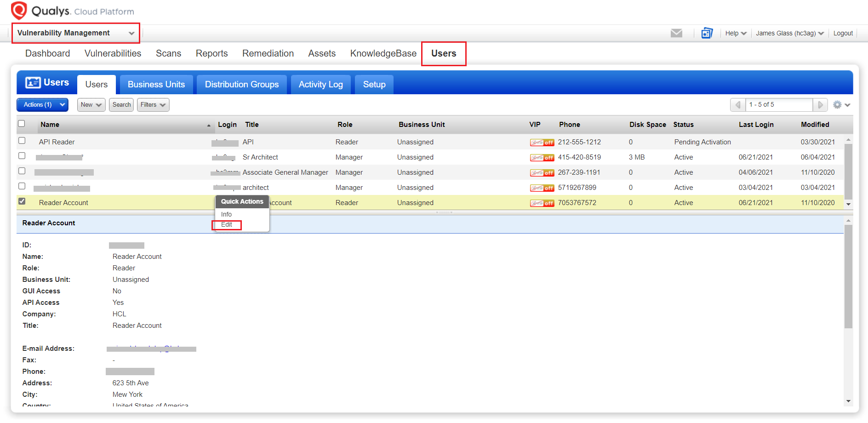
Task: Open the mail messages envelope icon
Action: click(x=676, y=33)
